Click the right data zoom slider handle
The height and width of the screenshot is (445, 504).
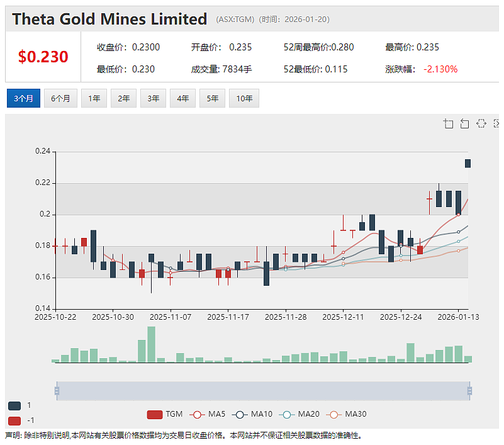(469, 391)
